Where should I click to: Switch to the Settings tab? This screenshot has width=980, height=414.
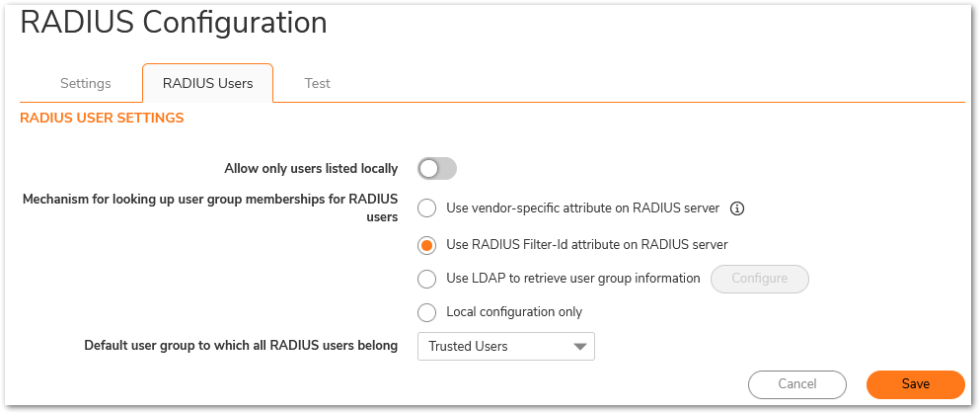pyautogui.click(x=86, y=83)
